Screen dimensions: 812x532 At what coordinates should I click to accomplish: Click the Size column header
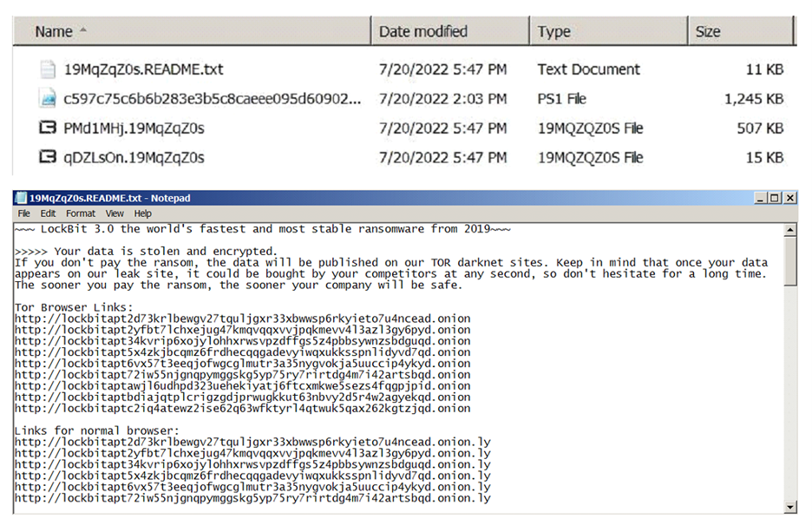(x=707, y=31)
